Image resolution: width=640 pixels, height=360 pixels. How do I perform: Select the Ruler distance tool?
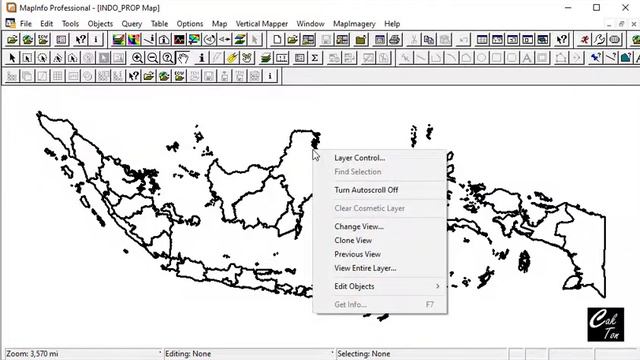[x=282, y=58]
